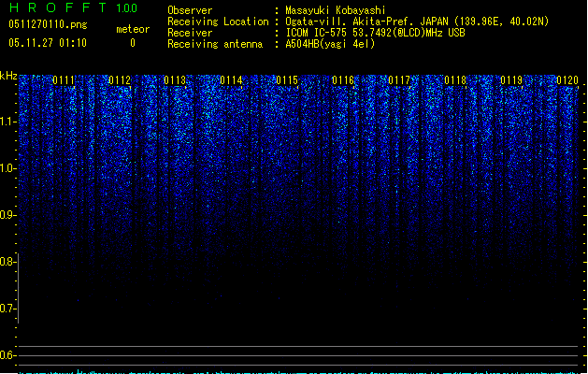This screenshot has width=588, height=374.
Task: Click time marker 0113 on spectrogram
Action: click(175, 80)
